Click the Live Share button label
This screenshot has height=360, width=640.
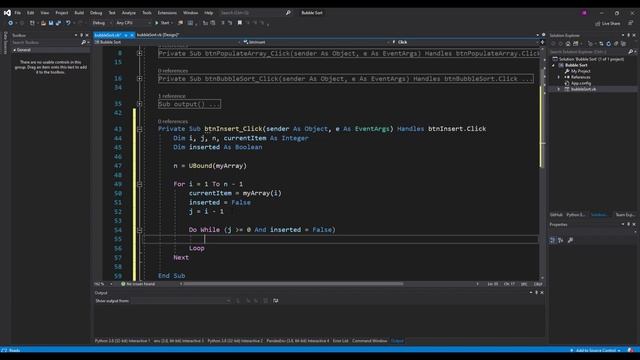611,24
